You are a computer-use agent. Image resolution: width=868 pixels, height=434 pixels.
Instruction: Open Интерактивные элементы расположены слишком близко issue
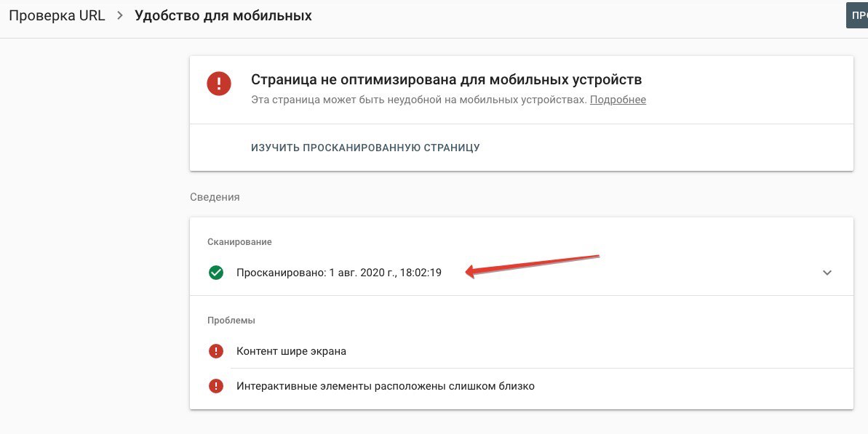tap(521, 386)
